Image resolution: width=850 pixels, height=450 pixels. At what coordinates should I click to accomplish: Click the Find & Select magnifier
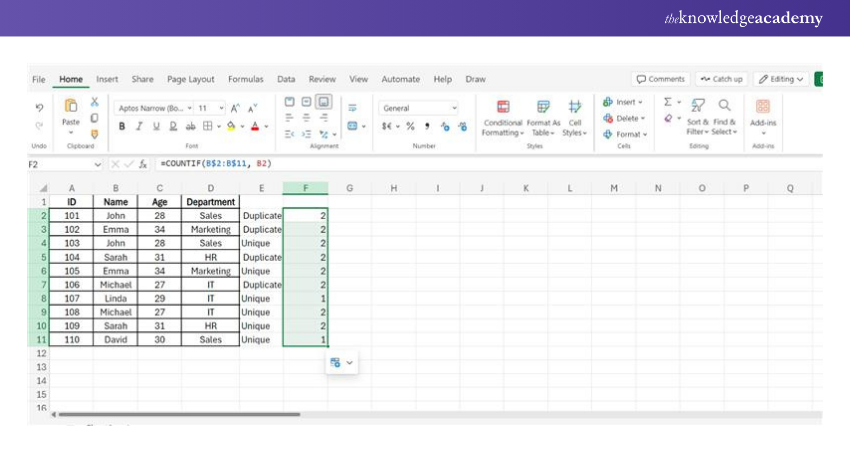[725, 106]
